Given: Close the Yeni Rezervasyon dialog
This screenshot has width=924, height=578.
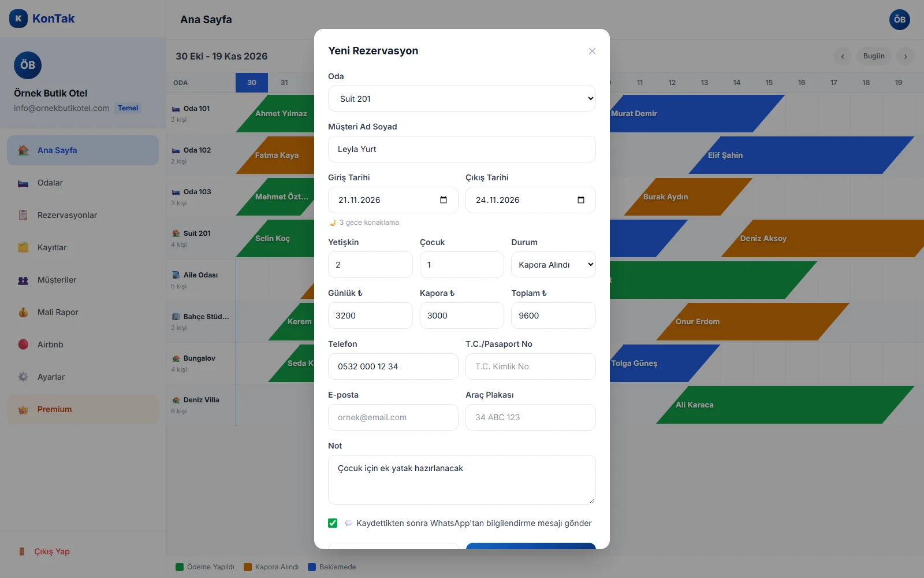Looking at the screenshot, I should coord(592,51).
